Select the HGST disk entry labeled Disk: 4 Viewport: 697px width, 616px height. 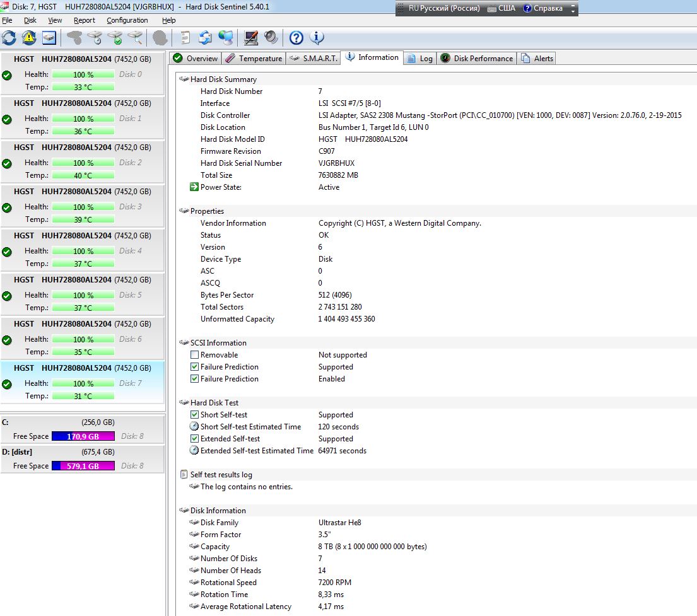tap(83, 249)
